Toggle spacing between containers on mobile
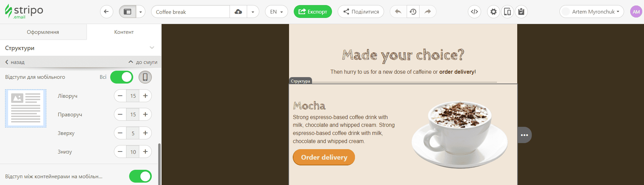 [x=140, y=176]
